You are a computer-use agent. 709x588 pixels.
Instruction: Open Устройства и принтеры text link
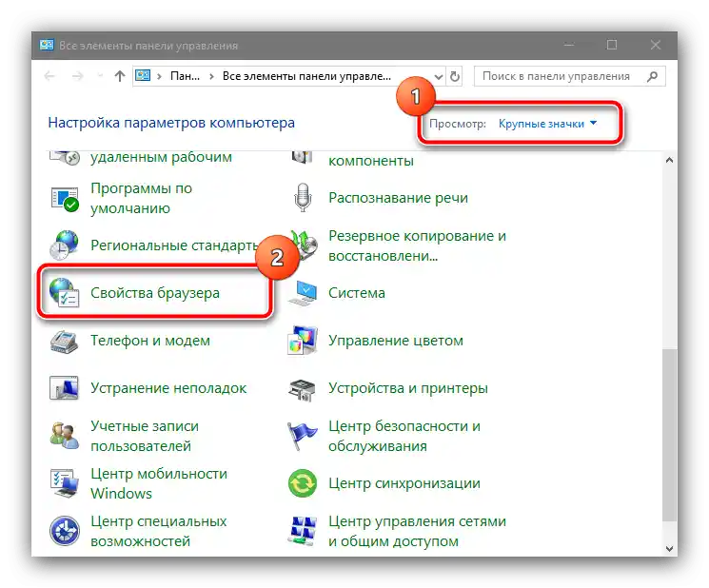tap(408, 388)
